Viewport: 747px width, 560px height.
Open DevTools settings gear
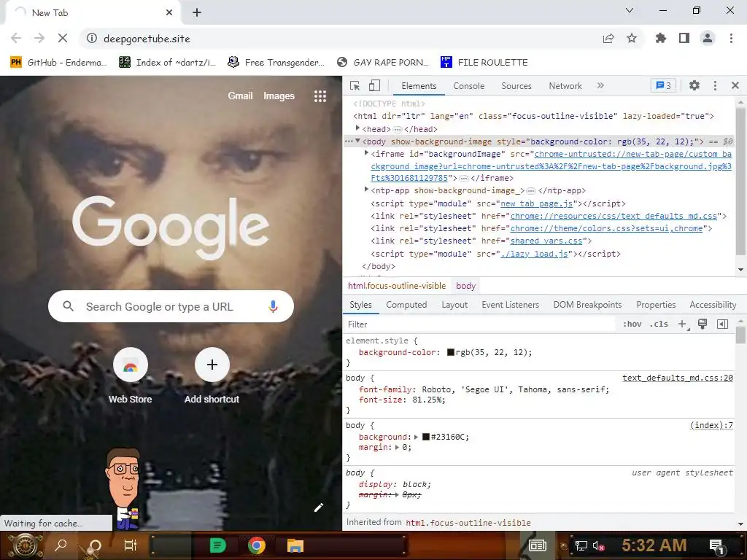[694, 86]
